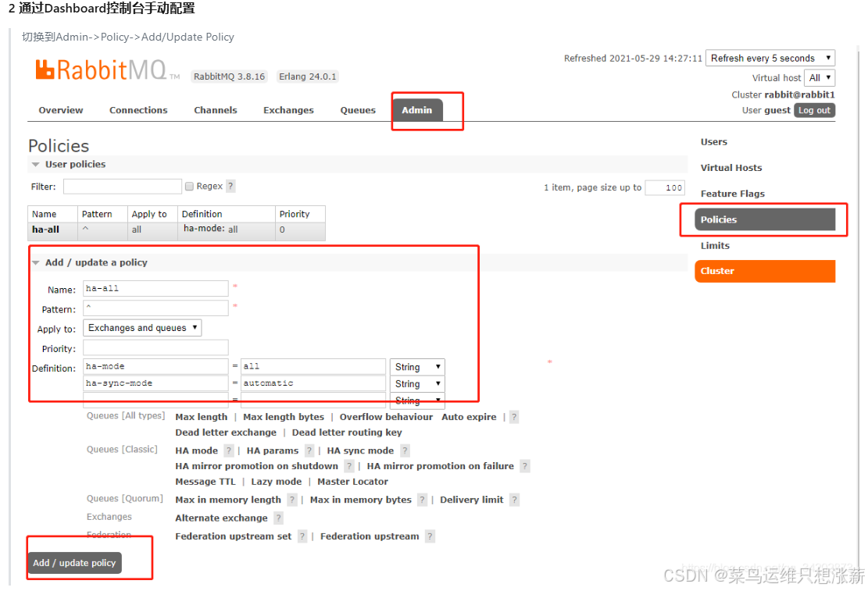Viewport: 868px width, 591px height.
Task: Click the Add / update policy button
Action: 74,564
